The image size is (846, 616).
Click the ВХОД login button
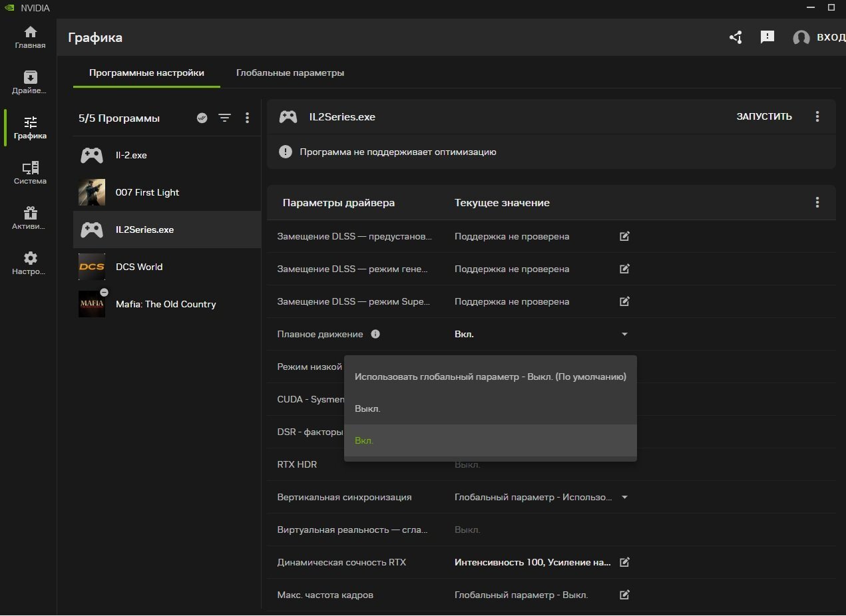coord(831,37)
